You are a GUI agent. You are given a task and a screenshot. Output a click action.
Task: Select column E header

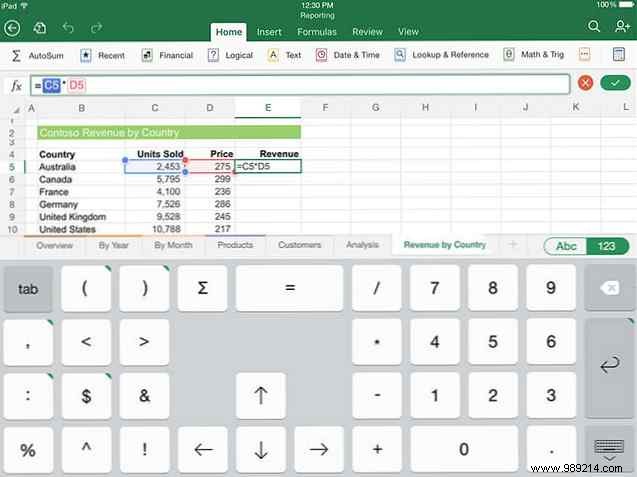268,108
